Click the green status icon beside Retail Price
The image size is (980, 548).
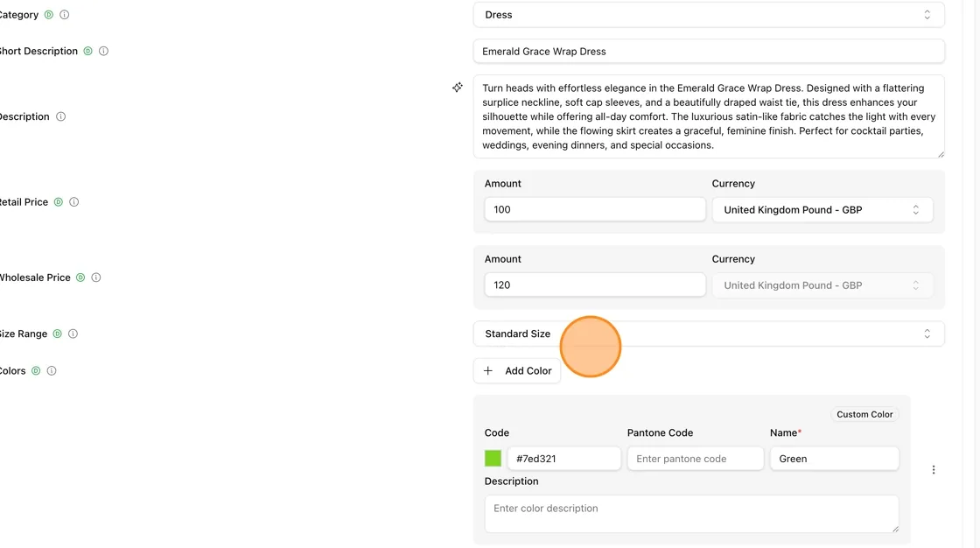58,202
